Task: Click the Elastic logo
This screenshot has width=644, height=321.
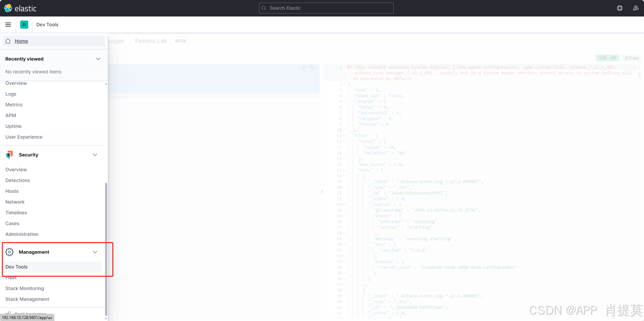Action: point(20,8)
